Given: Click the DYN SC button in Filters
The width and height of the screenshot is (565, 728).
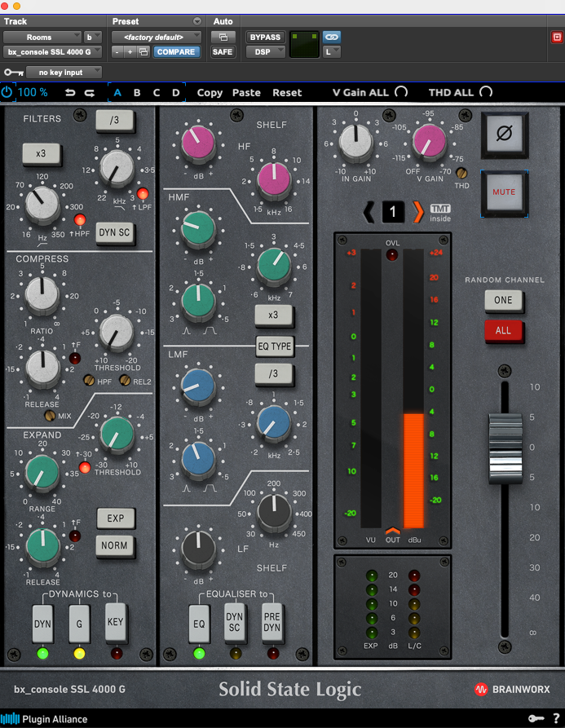Looking at the screenshot, I should pyautogui.click(x=115, y=232).
